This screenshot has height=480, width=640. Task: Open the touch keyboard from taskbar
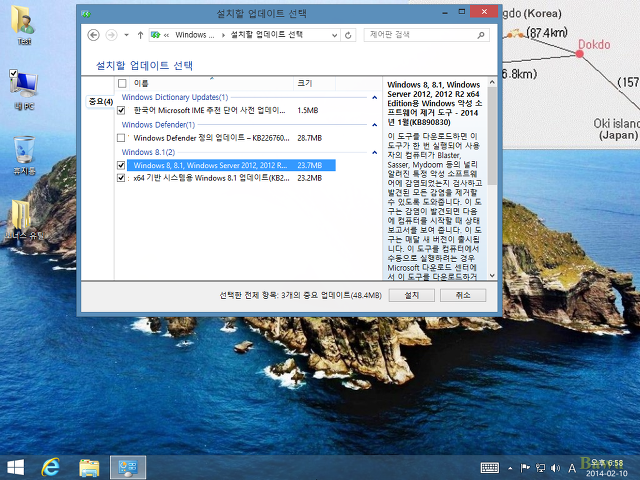tap(490, 468)
